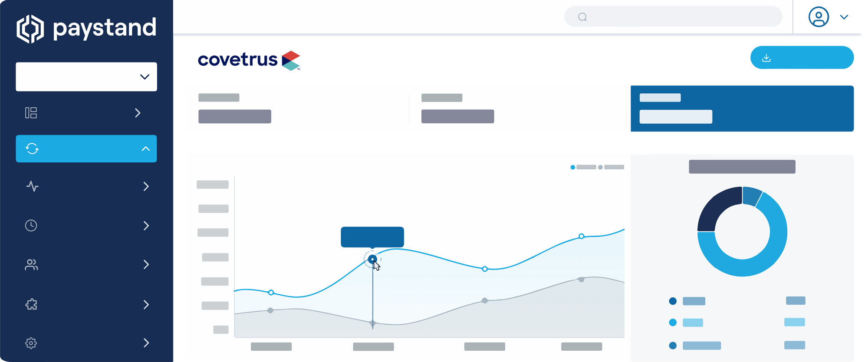Open the activity pulse sidebar icon
This screenshot has width=868, height=362.
[33, 186]
